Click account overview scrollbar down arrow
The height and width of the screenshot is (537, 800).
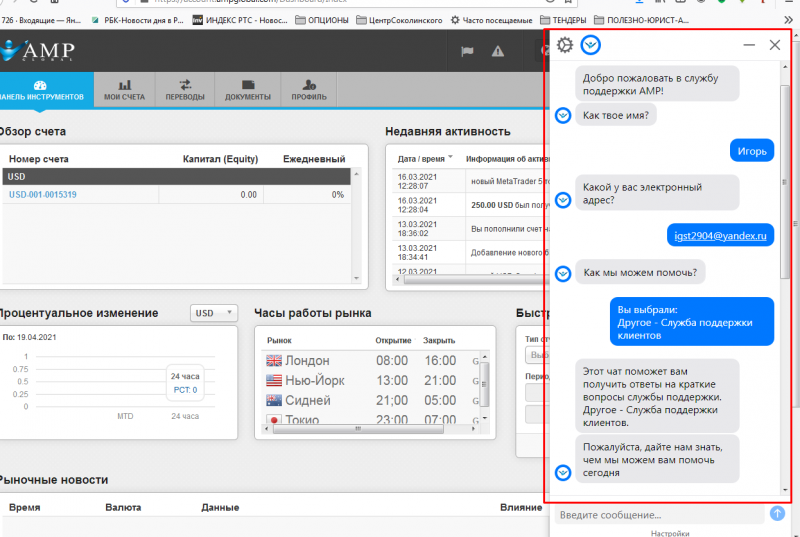pyautogui.click(x=356, y=278)
